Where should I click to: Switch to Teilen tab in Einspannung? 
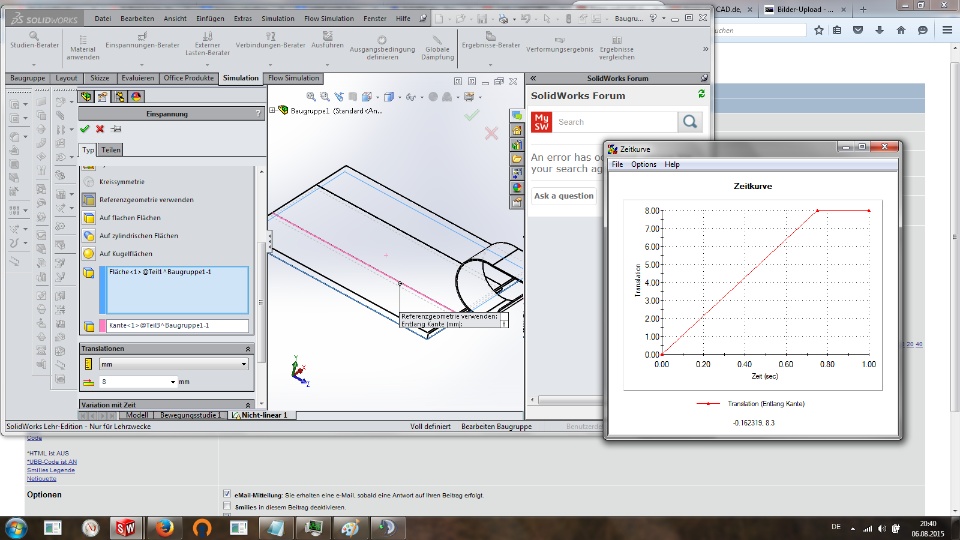pyautogui.click(x=111, y=150)
